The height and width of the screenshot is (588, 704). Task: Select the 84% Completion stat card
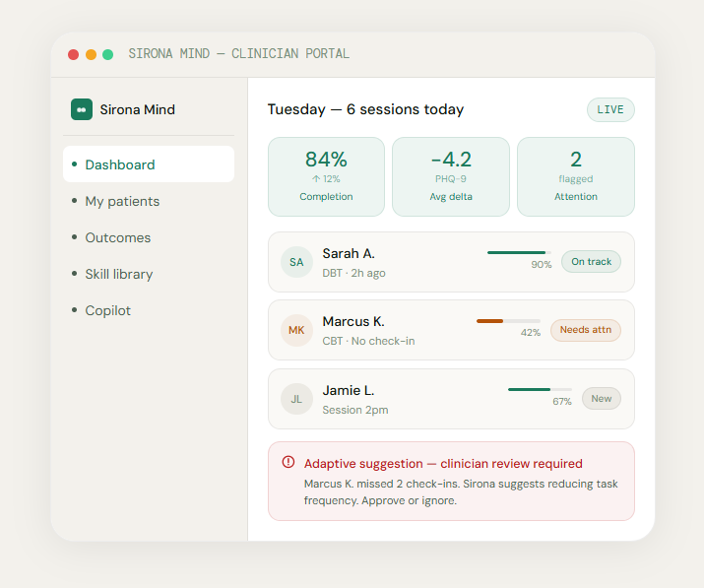tap(326, 176)
